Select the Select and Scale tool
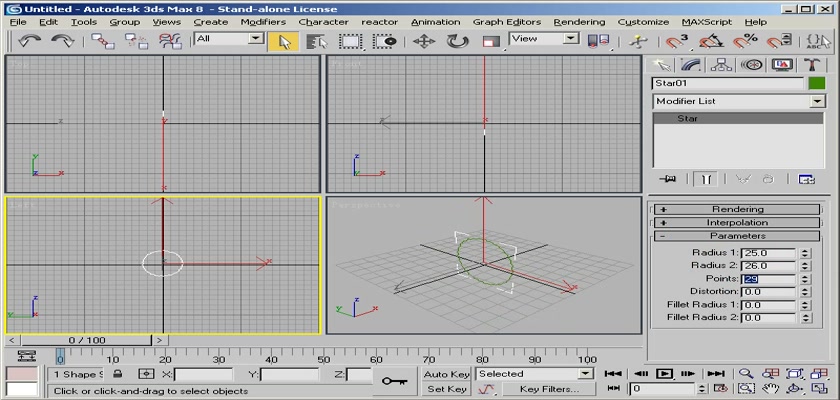Image resolution: width=840 pixels, height=400 pixels. coord(491,41)
